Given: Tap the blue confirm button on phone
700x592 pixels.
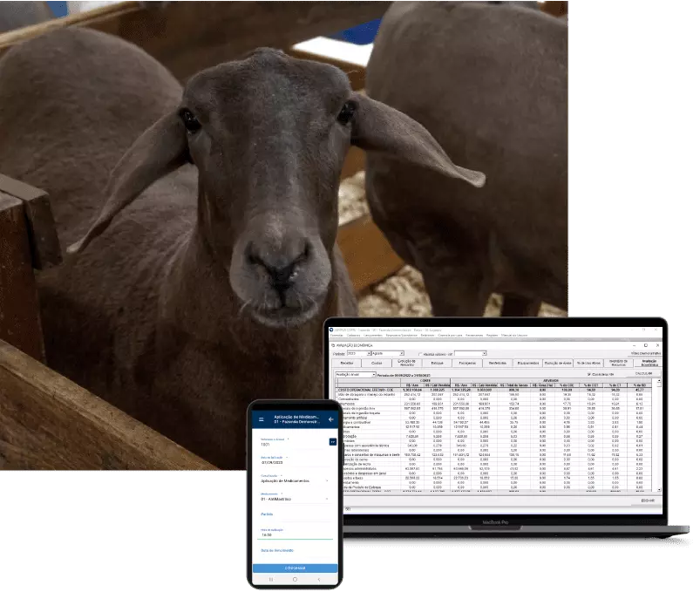Looking at the screenshot, I should (x=295, y=568).
